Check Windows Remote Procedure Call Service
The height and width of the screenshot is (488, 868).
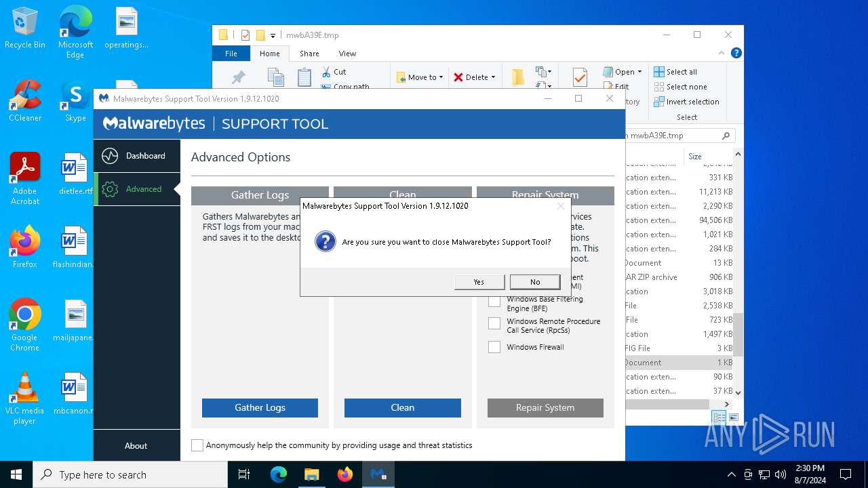tap(494, 323)
